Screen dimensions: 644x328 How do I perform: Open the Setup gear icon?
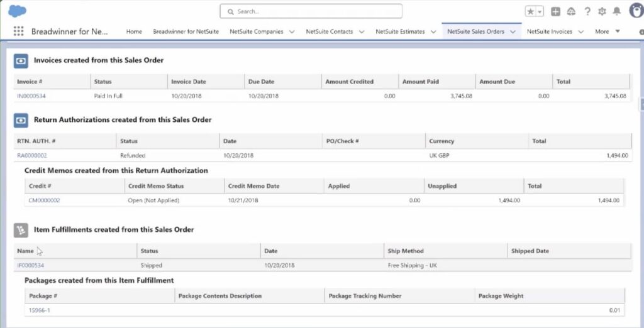pyautogui.click(x=602, y=12)
